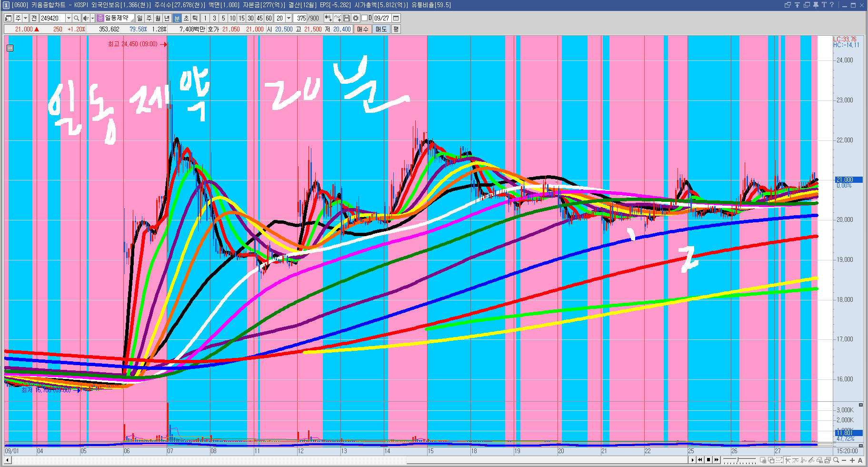Screen dimensions: 868x467
Task: Zoom in chart with plus icon
Action: point(852,460)
